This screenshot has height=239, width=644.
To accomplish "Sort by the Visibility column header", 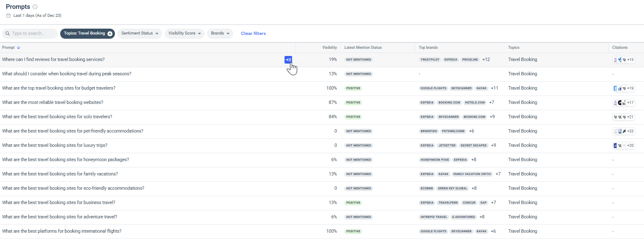I will [x=329, y=48].
